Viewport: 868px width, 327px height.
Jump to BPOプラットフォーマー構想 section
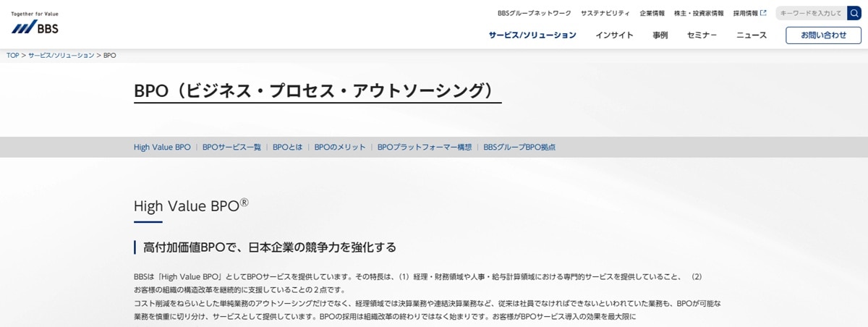click(x=425, y=147)
